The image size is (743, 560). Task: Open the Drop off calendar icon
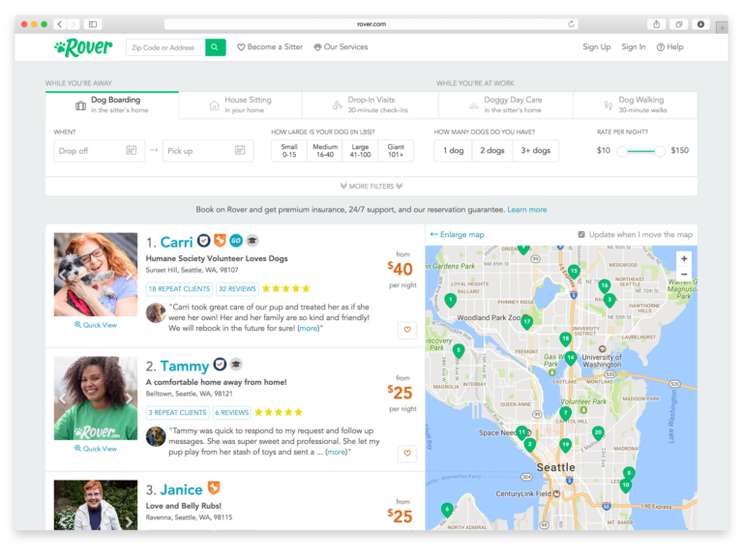pos(132,151)
